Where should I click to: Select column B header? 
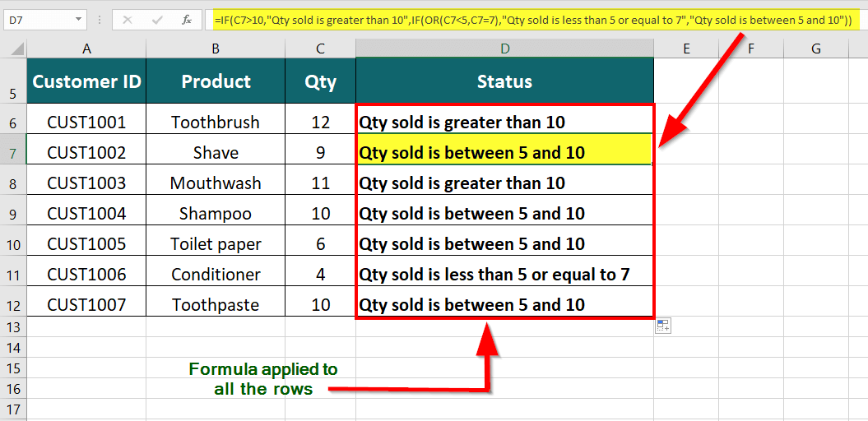point(216,49)
